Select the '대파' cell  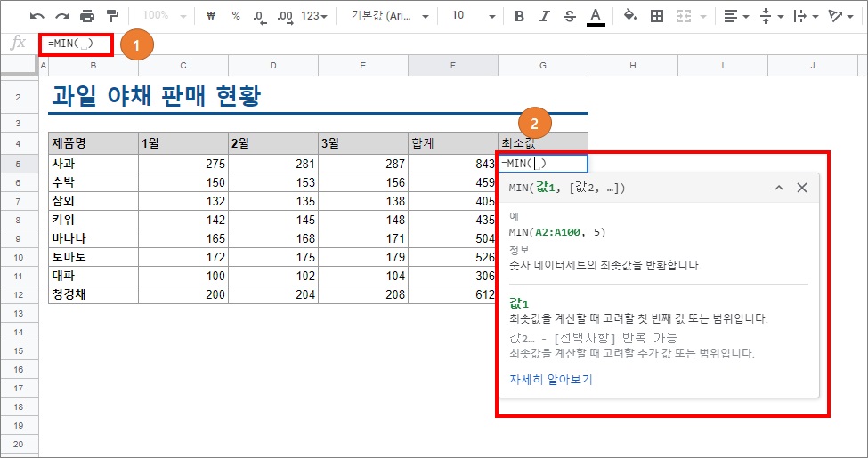(93, 276)
